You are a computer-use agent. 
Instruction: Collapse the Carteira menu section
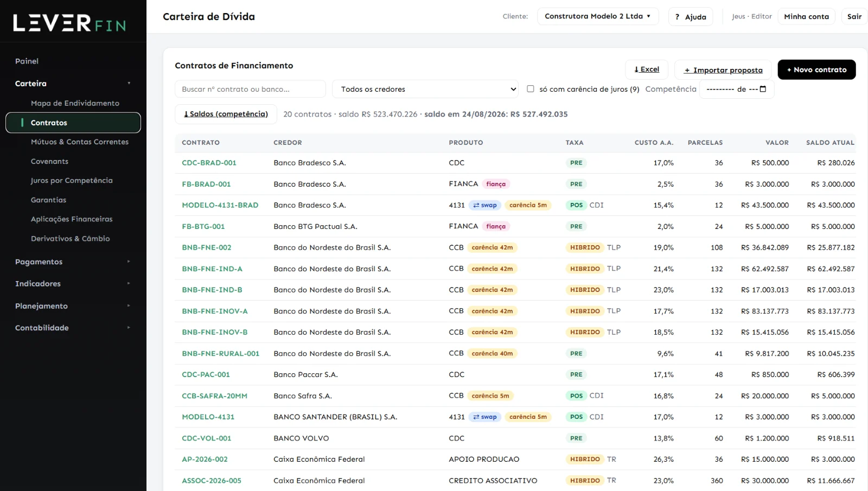(73, 84)
